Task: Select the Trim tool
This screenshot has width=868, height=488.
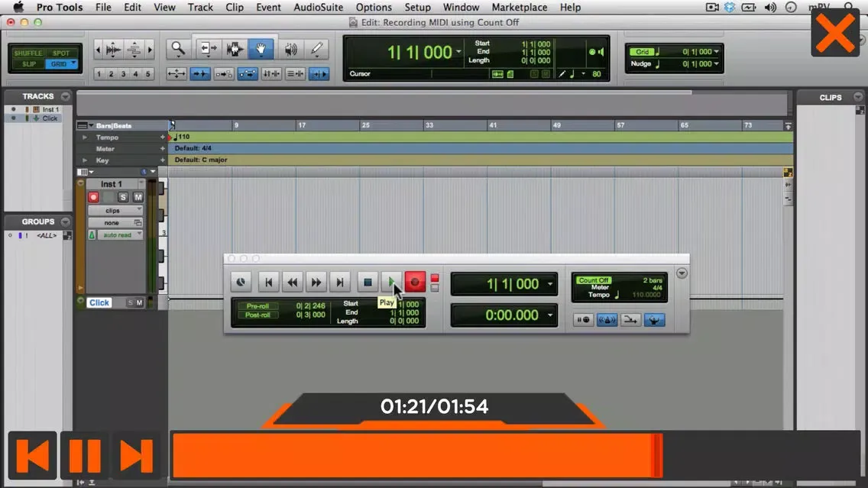Action: click(208, 49)
